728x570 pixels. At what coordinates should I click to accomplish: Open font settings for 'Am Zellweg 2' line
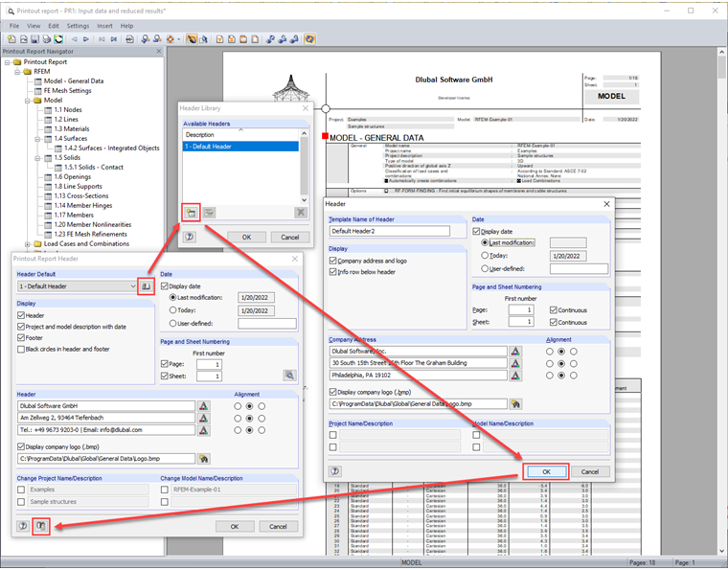[203, 419]
